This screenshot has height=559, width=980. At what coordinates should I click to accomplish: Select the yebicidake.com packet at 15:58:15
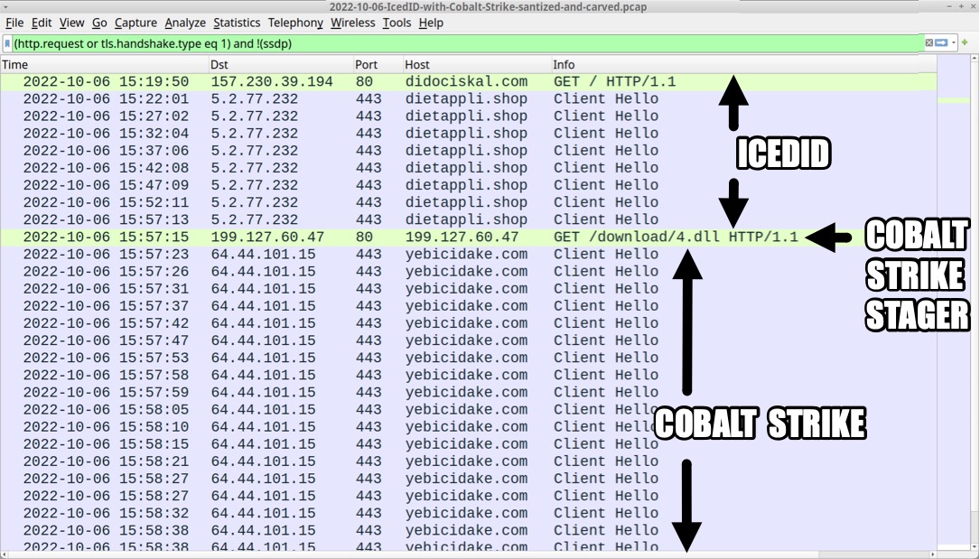[468, 444]
